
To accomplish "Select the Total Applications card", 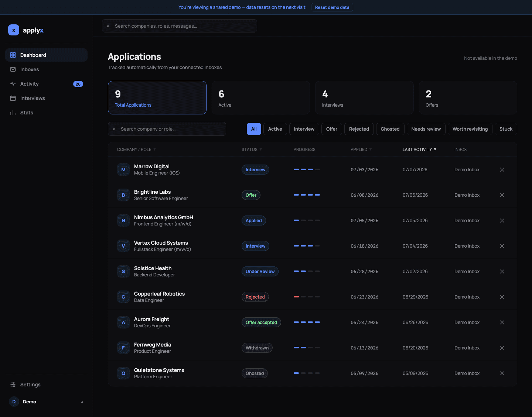I will coord(157,98).
